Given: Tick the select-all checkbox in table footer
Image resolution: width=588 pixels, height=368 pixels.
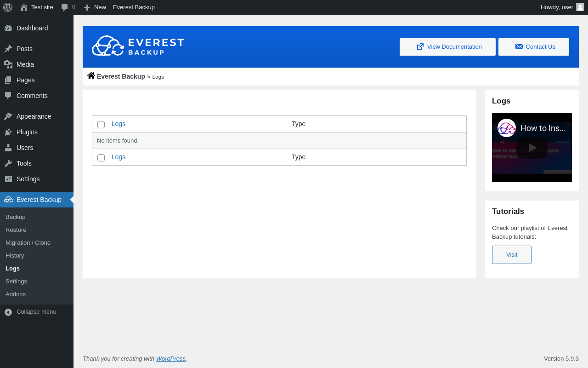Looking at the screenshot, I should [x=101, y=158].
